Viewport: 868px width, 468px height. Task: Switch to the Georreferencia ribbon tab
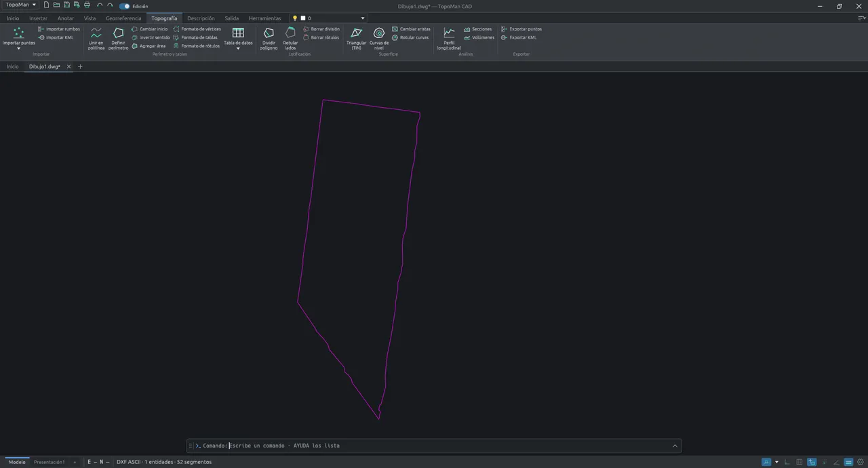(123, 18)
